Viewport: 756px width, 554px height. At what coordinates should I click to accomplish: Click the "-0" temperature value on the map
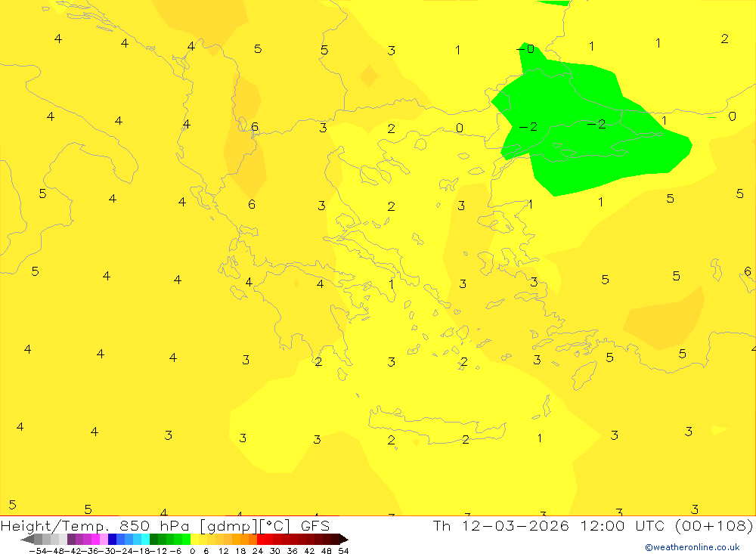tap(525, 48)
